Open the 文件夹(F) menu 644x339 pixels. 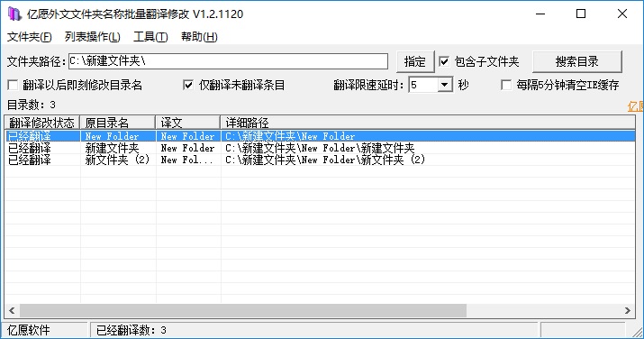(x=29, y=37)
